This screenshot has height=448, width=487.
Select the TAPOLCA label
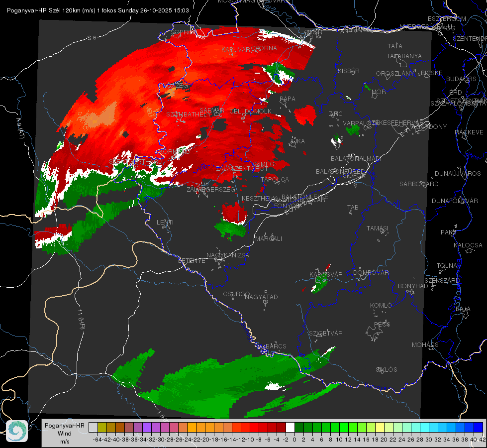click(x=275, y=179)
